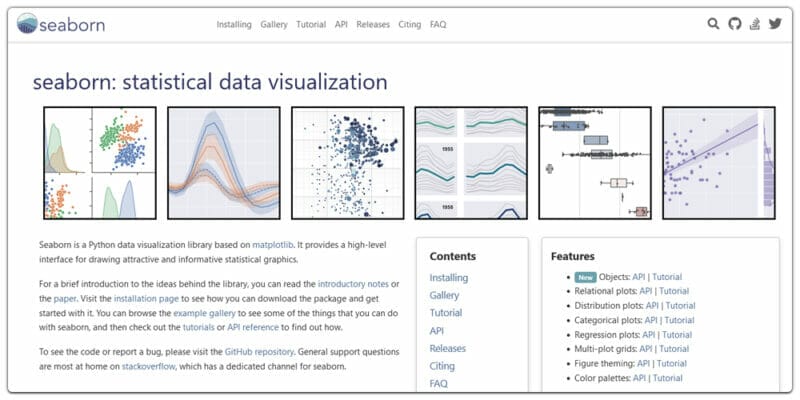Viewport: 800px width, 400px height.
Task: Open the Distribution plots API link
Action: pos(652,306)
